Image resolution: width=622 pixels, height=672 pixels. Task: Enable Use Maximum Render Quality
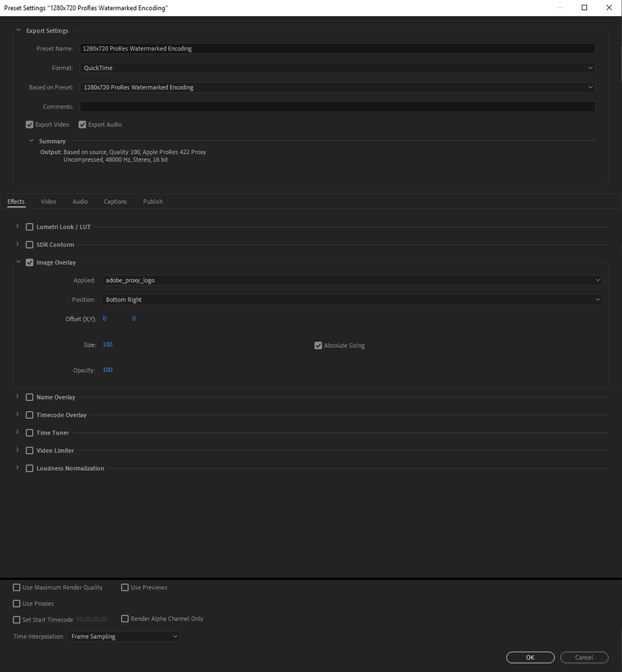click(16, 587)
